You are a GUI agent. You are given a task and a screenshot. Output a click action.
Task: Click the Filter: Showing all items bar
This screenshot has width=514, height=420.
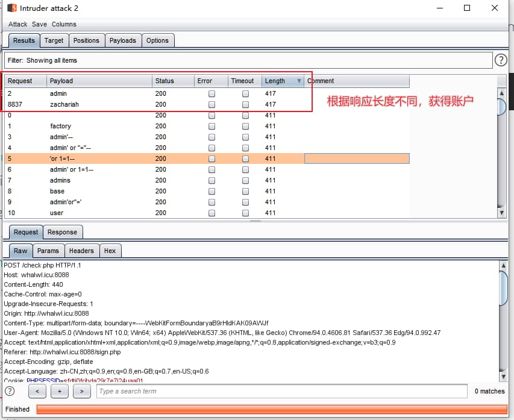tap(248, 60)
